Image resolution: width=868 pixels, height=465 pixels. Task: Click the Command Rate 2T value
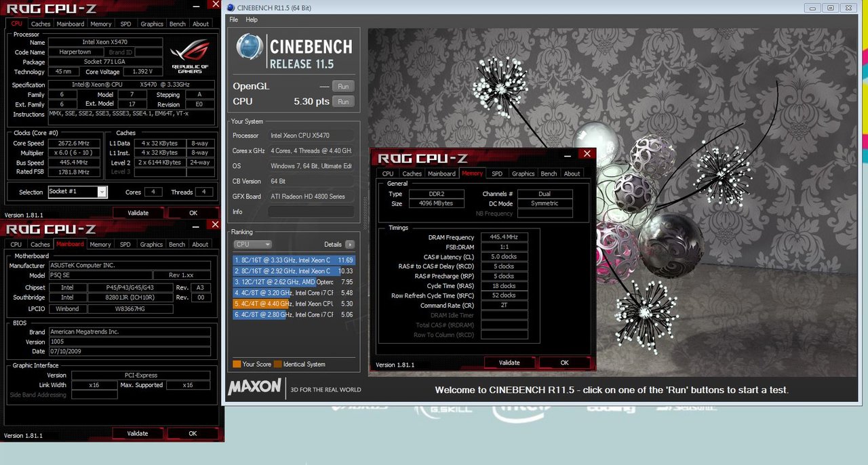[504, 306]
